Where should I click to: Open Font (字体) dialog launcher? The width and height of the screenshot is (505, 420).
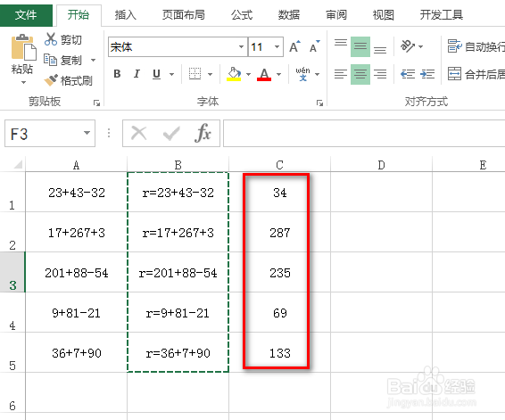click(x=319, y=103)
